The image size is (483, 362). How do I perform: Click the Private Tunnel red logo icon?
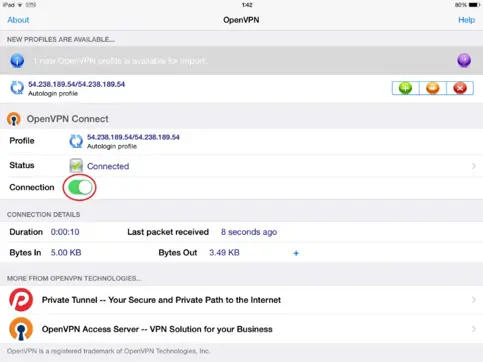coord(21,300)
